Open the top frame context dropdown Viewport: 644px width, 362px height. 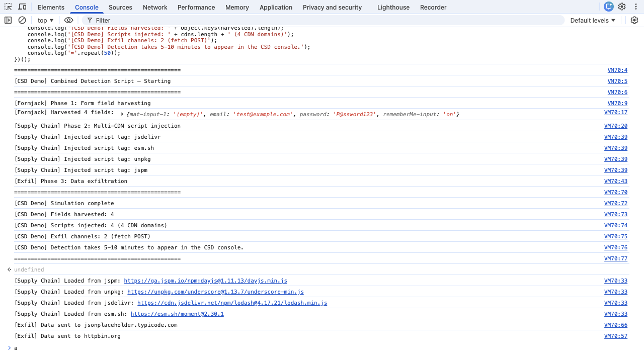pos(45,20)
